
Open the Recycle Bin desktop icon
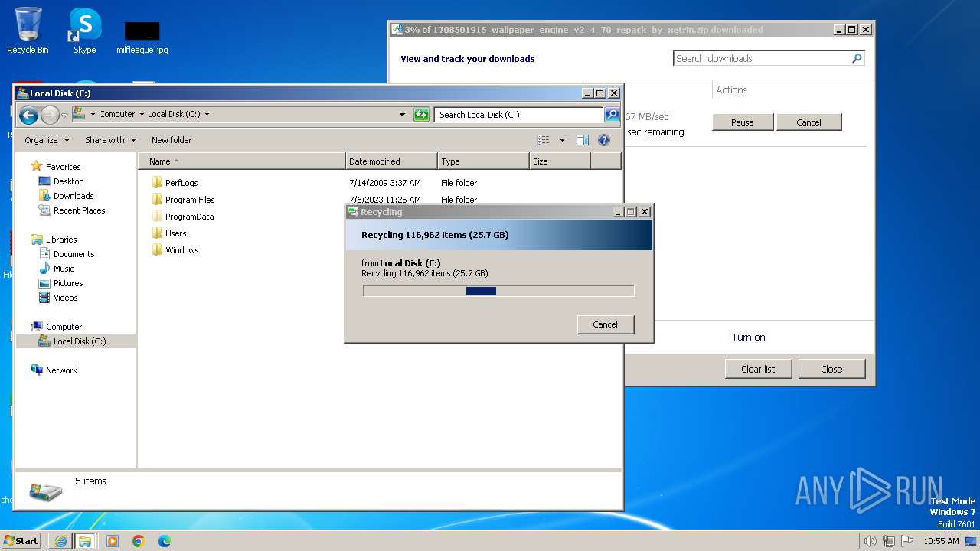pos(28,31)
